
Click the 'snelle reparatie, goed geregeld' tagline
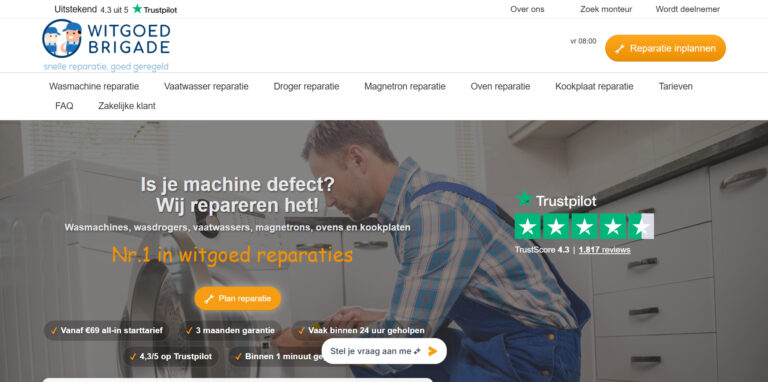(106, 67)
